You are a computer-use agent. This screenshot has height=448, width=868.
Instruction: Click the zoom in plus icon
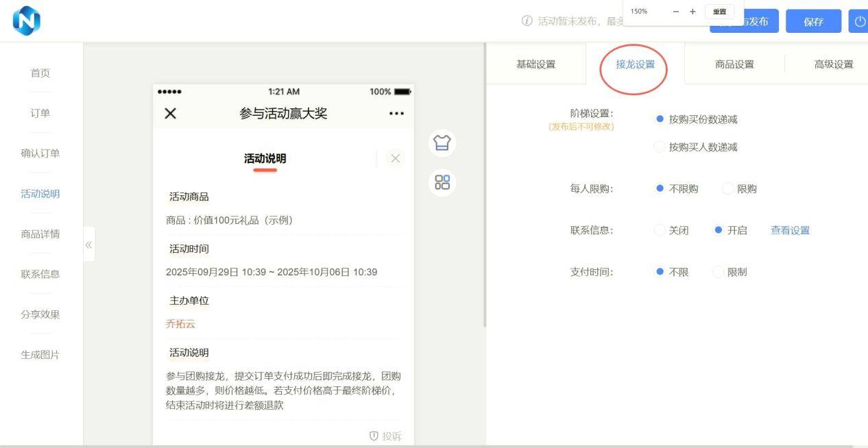692,12
